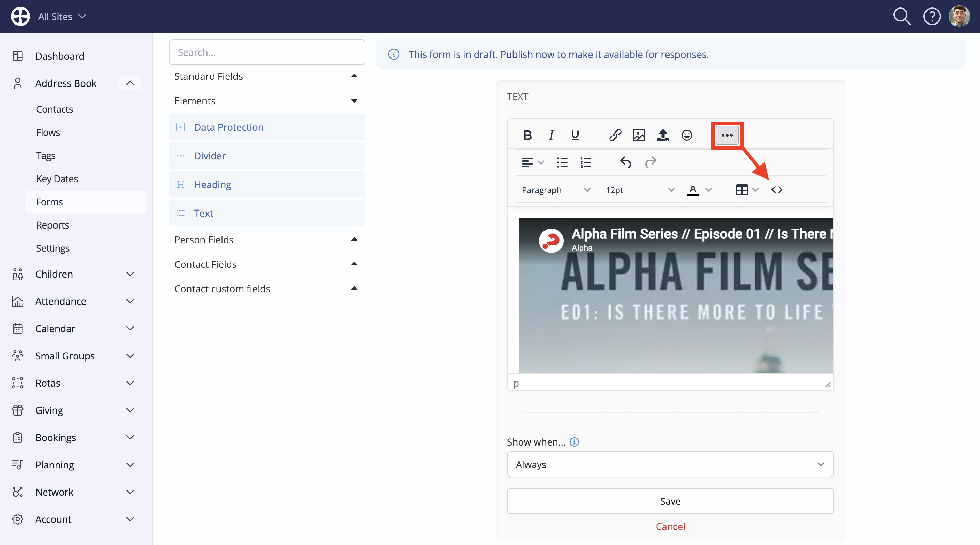Open the 12pt font size dropdown
The image size is (980, 545).
click(640, 190)
